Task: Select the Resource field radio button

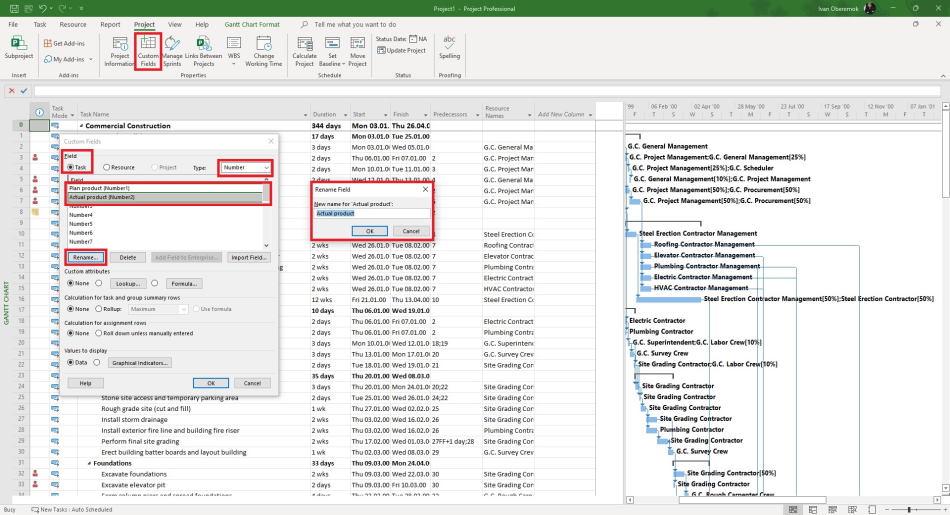Action: [106, 167]
